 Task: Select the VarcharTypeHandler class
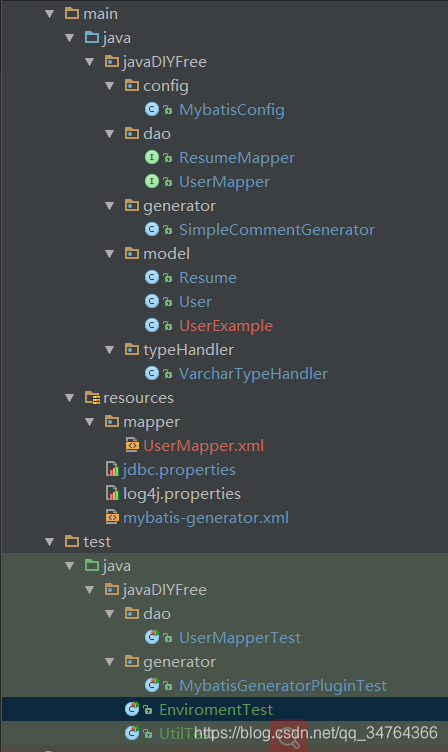[253, 374]
